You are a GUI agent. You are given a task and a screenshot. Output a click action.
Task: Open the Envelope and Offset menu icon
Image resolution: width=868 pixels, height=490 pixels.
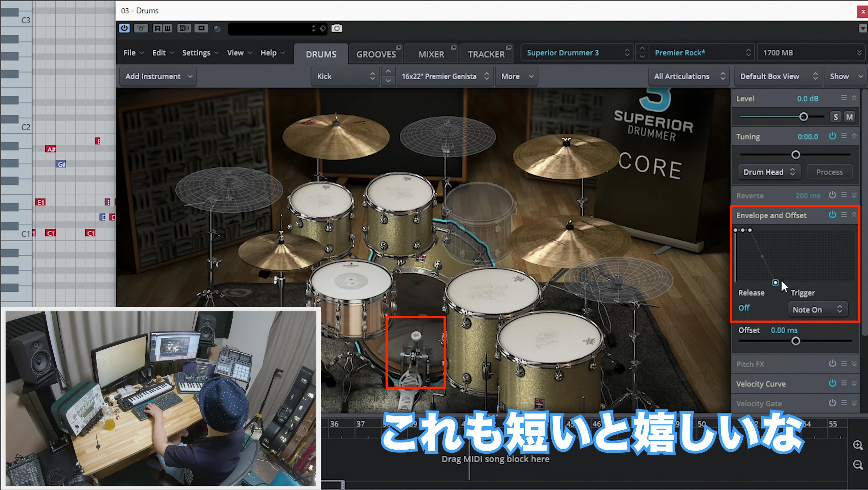(844, 215)
